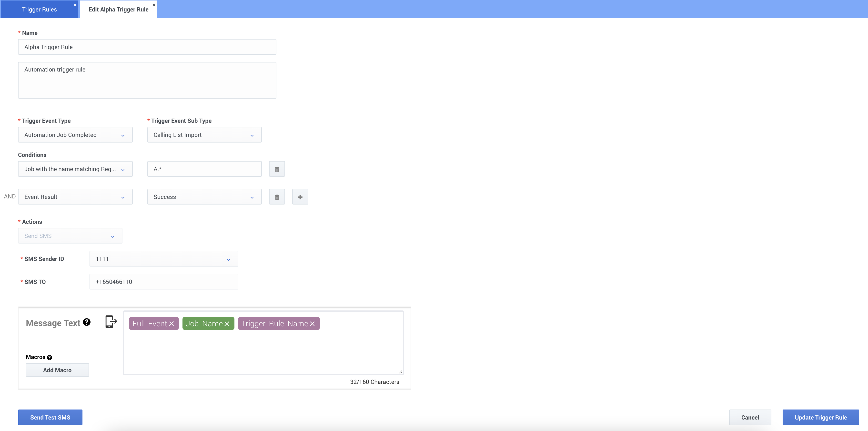Click the Macros label

point(35,357)
